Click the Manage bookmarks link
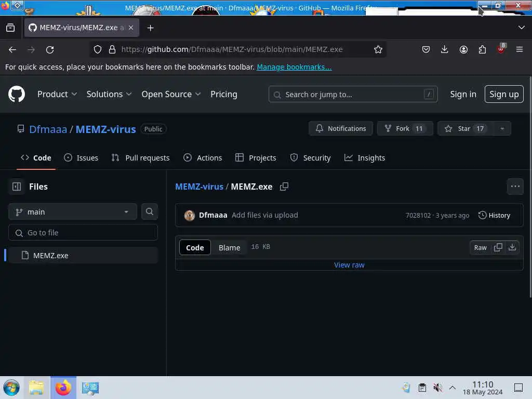This screenshot has width=532, height=399. click(x=294, y=67)
